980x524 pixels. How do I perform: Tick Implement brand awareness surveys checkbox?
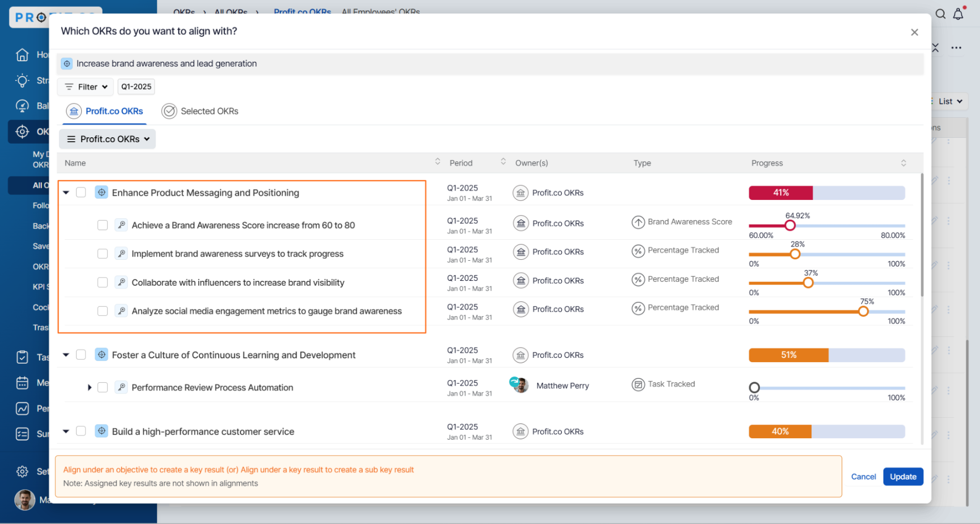[102, 253]
